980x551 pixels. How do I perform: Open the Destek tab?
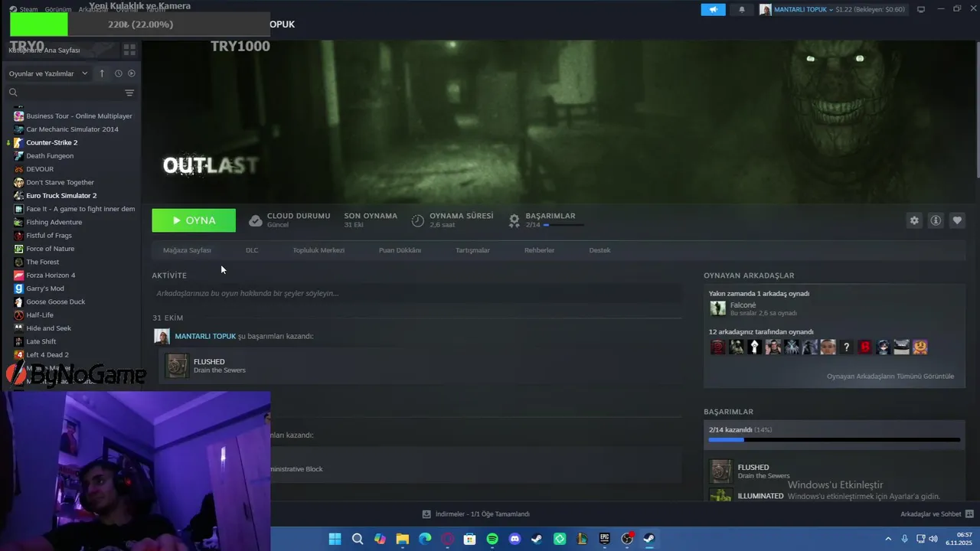click(599, 250)
